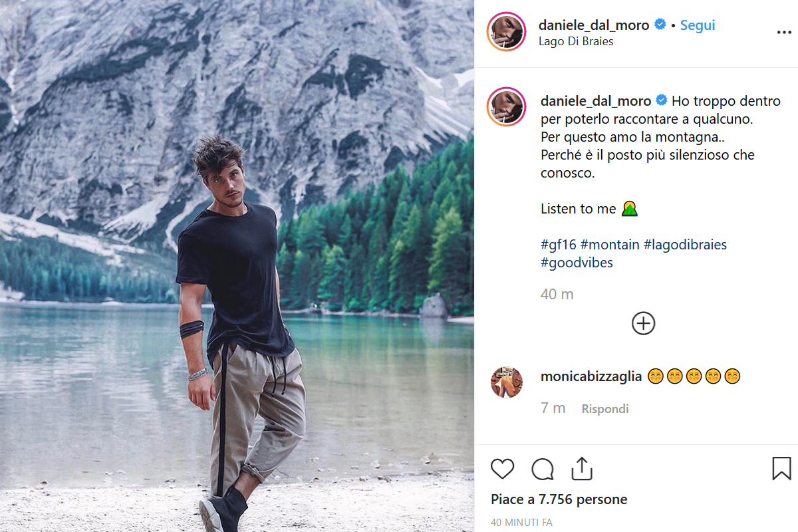Click the Segui button to follow
Screen dimensions: 798x532
click(x=697, y=25)
